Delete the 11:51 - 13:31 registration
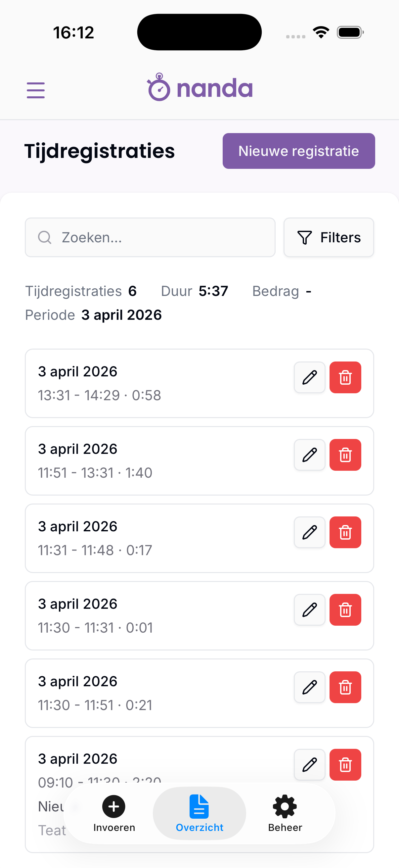The width and height of the screenshot is (399, 868). [x=345, y=455]
